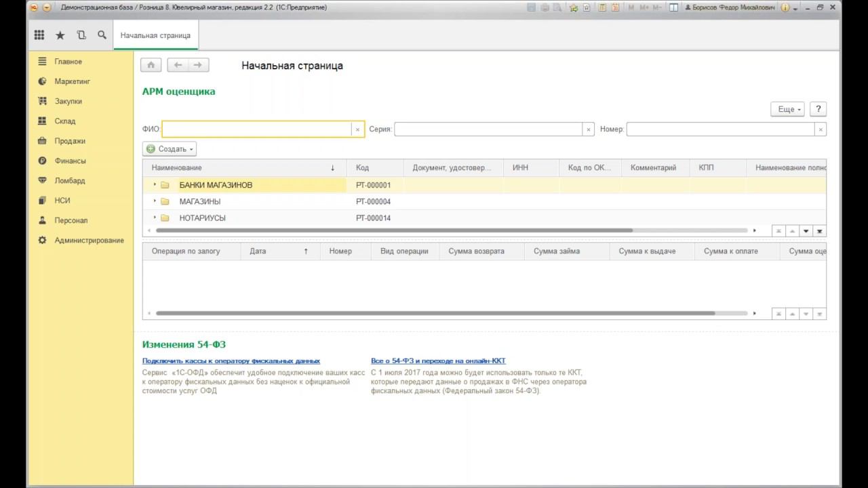Image resolution: width=868 pixels, height=488 pixels.
Task: Click the upper list horizontal scrollbar
Action: click(394, 230)
